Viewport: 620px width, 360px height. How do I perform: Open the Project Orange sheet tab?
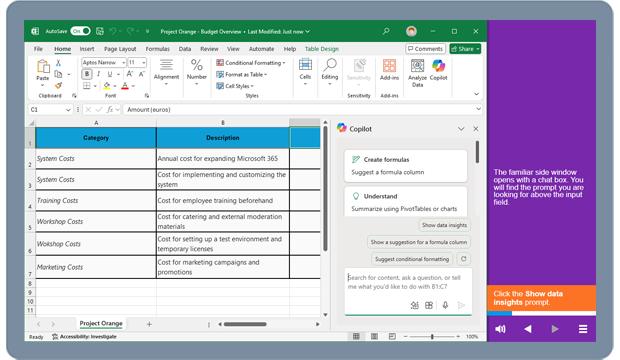point(101,324)
